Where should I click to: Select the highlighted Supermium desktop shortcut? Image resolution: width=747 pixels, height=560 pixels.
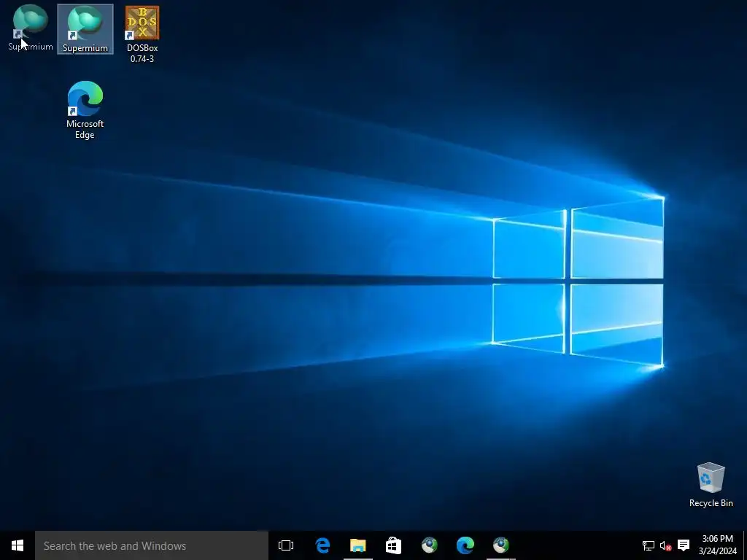click(x=85, y=29)
